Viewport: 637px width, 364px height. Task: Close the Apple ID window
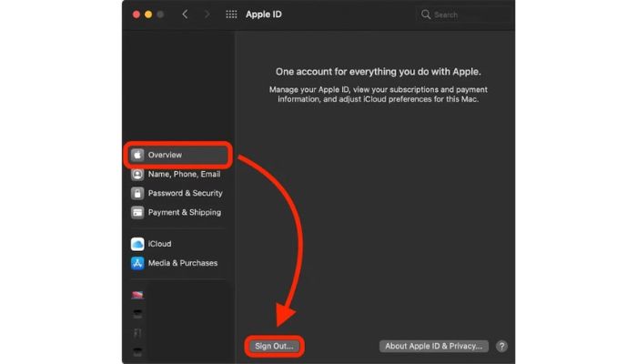[136, 15]
